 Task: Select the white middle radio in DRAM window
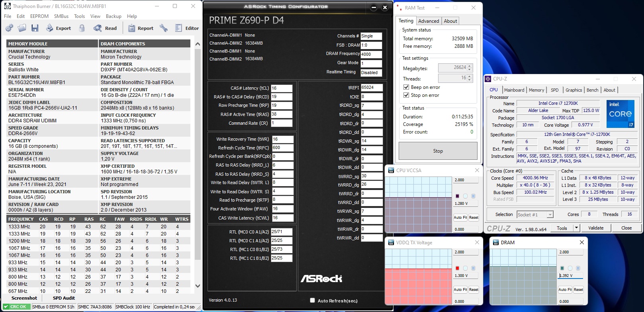570,268
